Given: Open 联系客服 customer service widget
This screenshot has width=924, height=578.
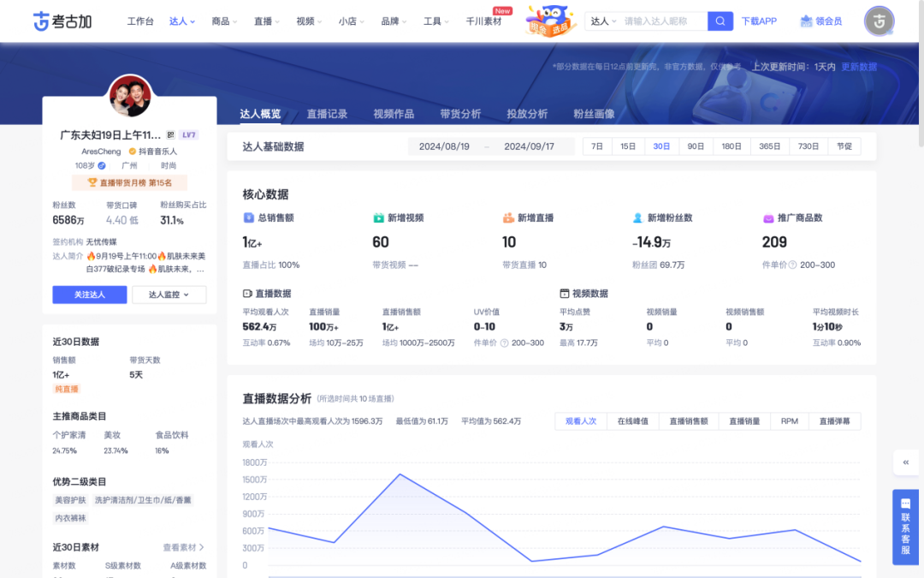Looking at the screenshot, I should click(x=905, y=528).
